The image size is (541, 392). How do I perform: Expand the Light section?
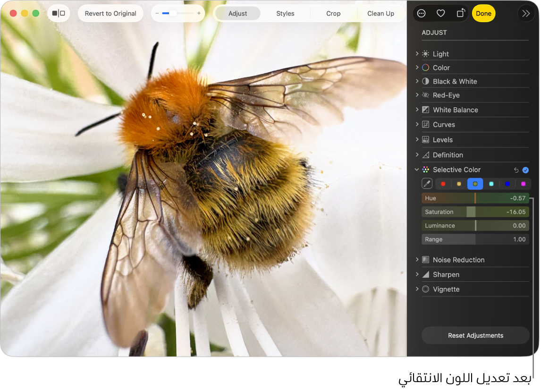[x=418, y=54]
